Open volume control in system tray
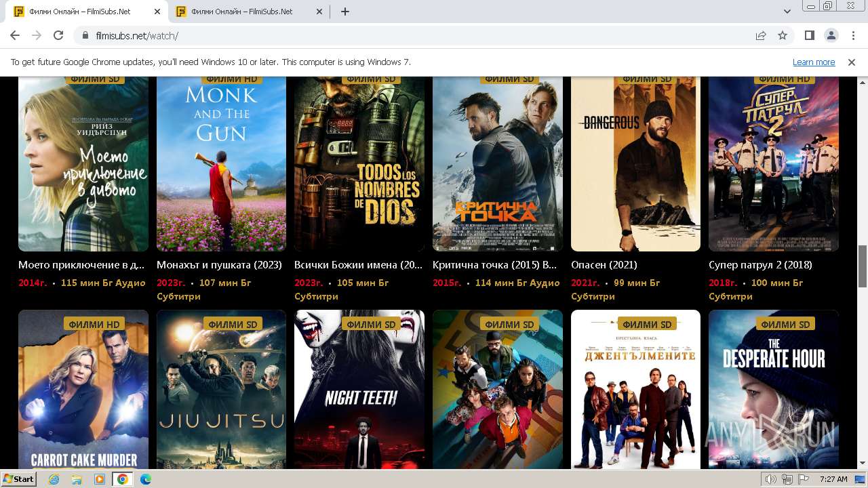 tap(772, 479)
